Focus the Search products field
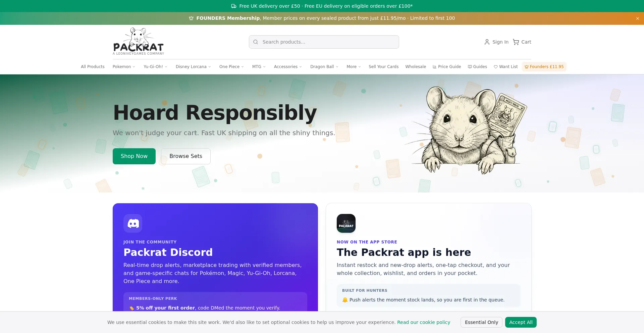 click(324, 42)
